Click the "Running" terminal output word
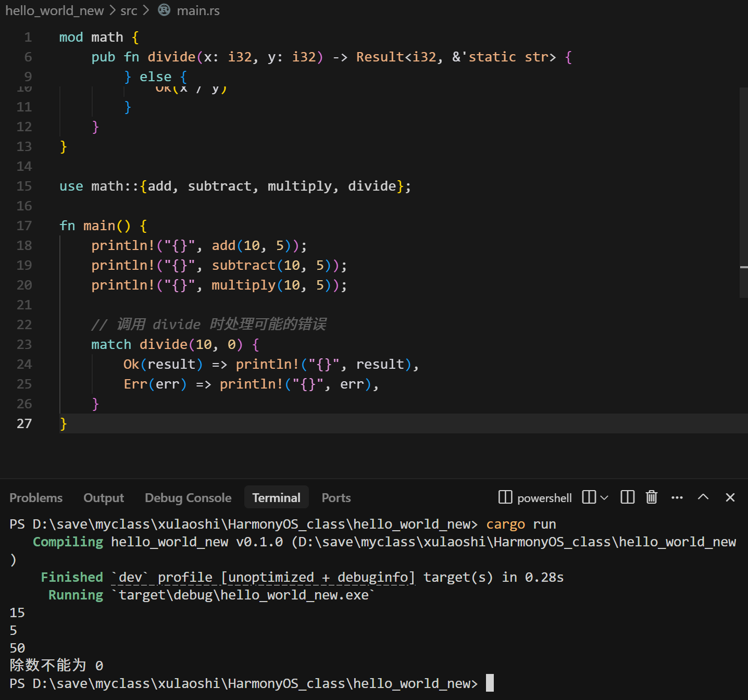The width and height of the screenshot is (748, 700). coord(76,595)
